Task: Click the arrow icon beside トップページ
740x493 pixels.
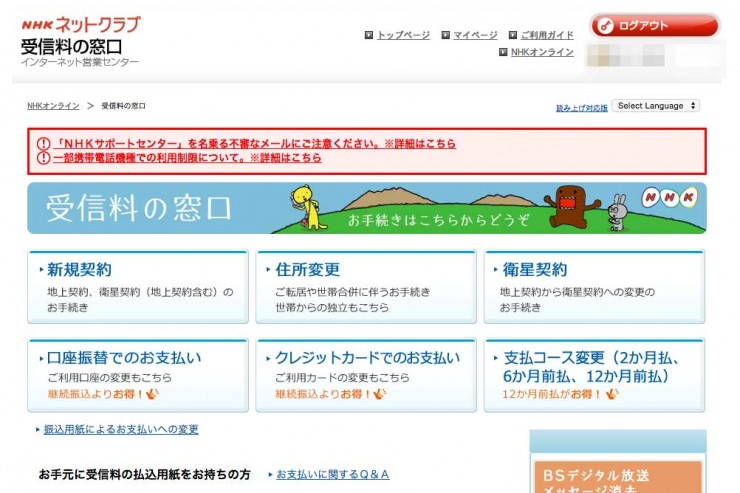Action: [x=369, y=35]
